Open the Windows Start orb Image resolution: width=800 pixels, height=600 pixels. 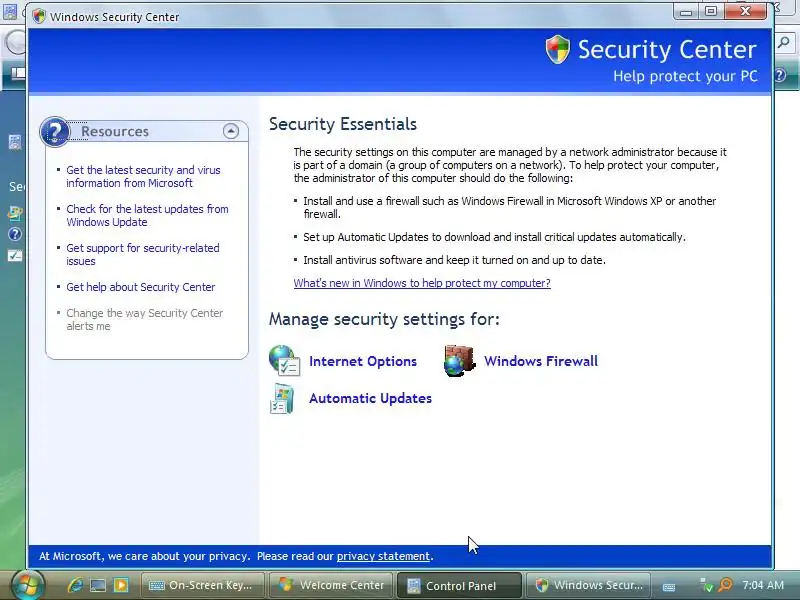(27, 585)
